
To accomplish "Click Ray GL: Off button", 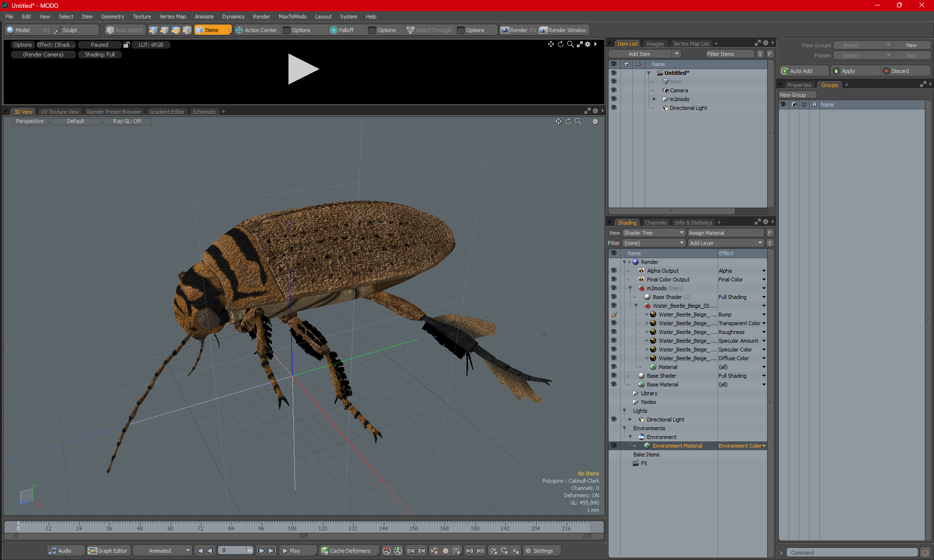I will click(x=127, y=122).
